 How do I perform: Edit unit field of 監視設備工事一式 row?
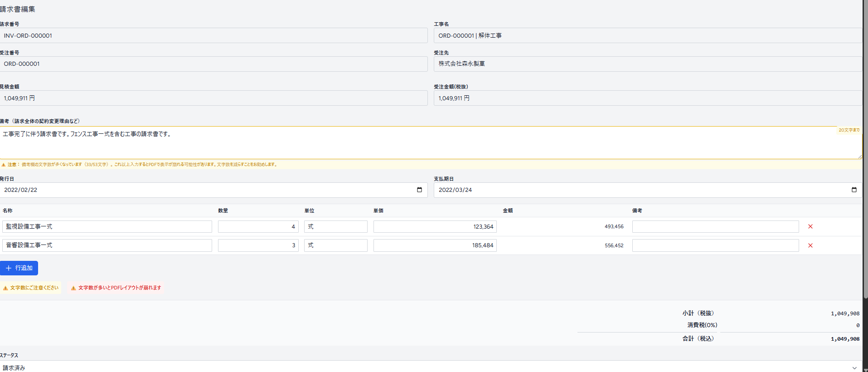click(x=336, y=226)
